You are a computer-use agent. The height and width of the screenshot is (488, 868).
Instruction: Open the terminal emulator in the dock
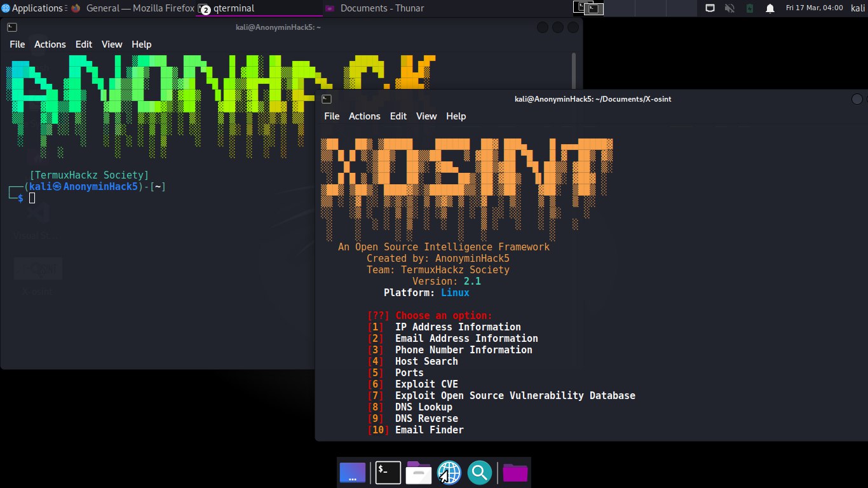pyautogui.click(x=388, y=472)
